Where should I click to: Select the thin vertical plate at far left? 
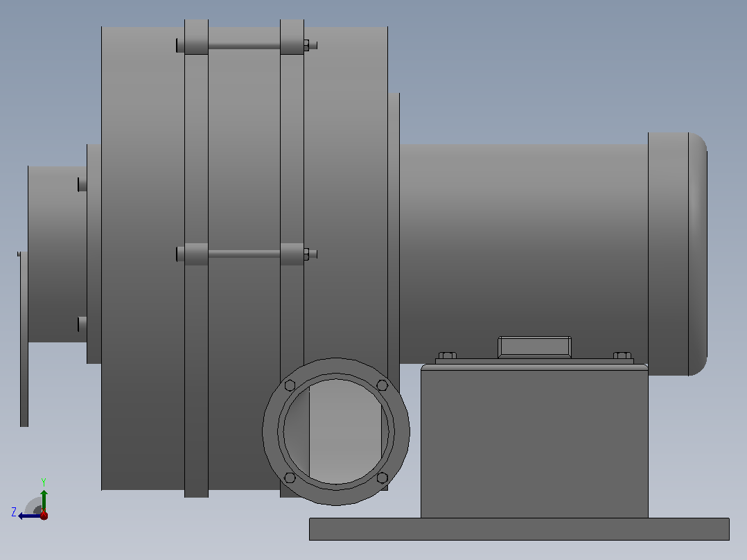[x=24, y=340]
